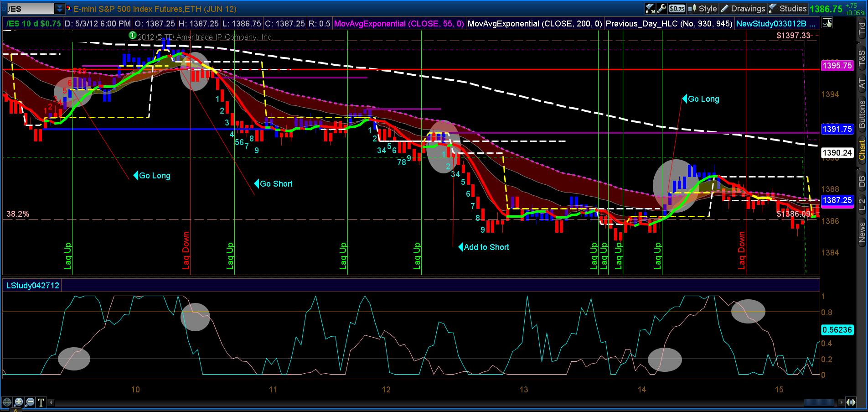
Task: Open the L2 sidebar tab
Action: click(x=862, y=204)
